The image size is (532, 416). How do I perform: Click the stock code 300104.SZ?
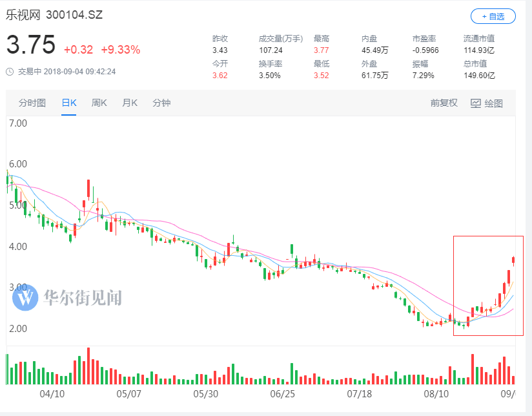(74, 15)
